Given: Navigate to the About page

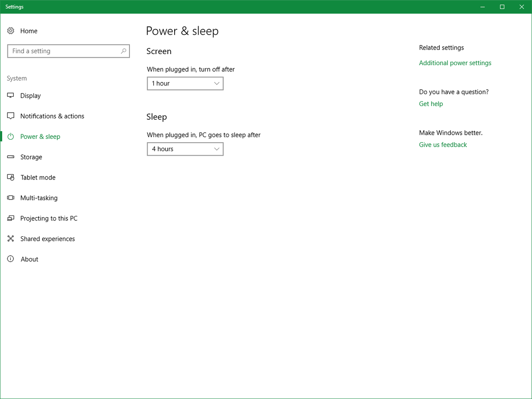Looking at the screenshot, I should [29, 258].
